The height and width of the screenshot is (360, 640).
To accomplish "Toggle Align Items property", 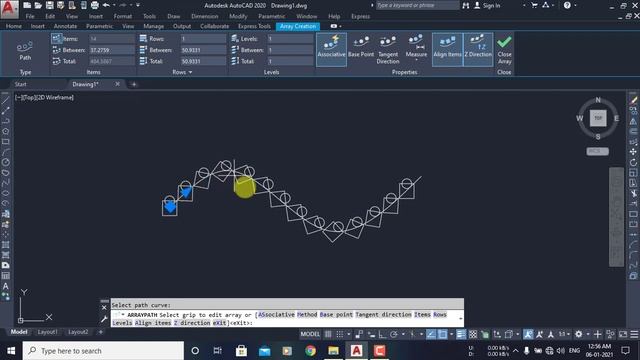I will click(447, 49).
